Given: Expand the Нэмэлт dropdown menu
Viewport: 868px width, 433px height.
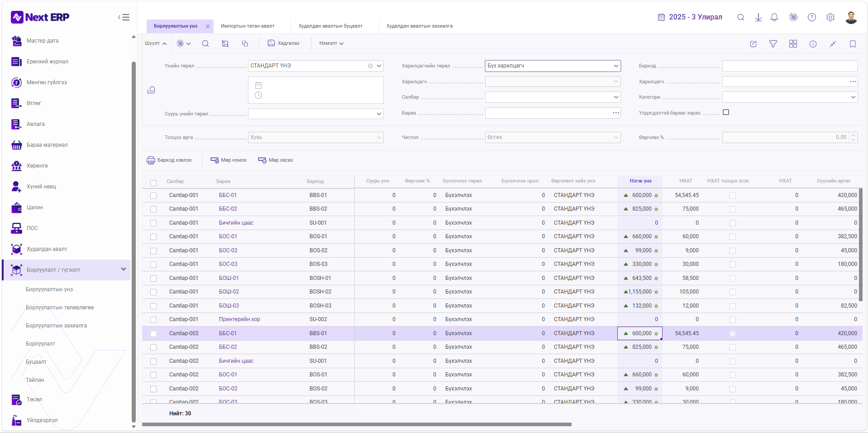Looking at the screenshot, I should tap(331, 43).
